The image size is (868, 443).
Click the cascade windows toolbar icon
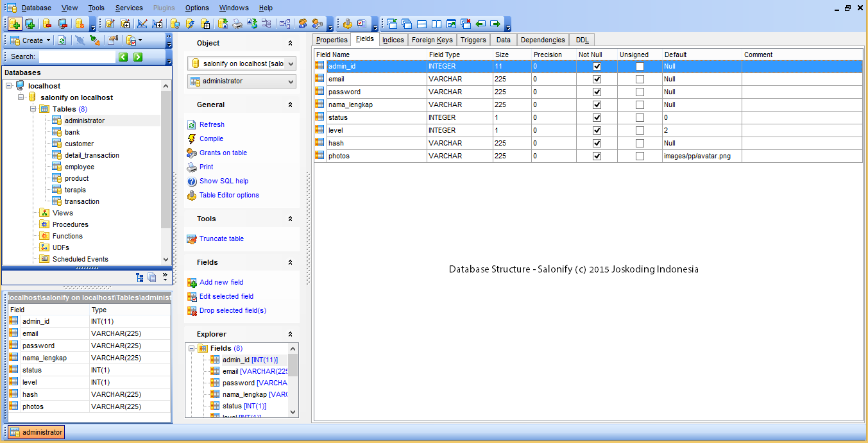pos(407,24)
